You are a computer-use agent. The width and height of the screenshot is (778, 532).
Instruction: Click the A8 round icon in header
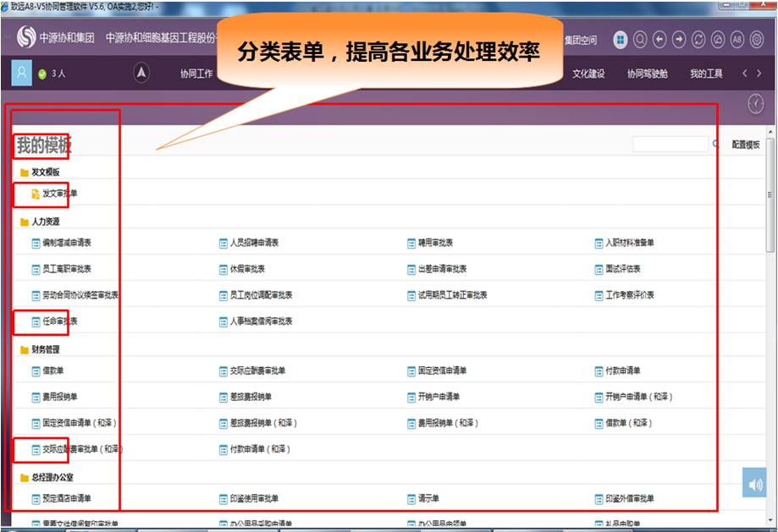coord(737,40)
